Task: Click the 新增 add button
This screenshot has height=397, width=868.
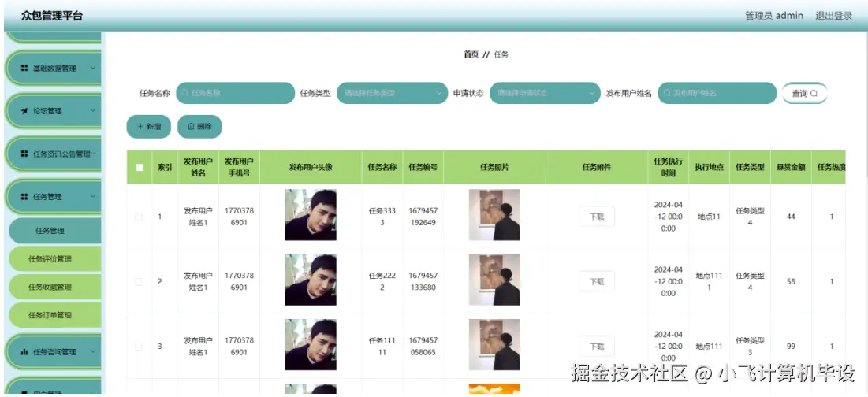Action: click(149, 127)
